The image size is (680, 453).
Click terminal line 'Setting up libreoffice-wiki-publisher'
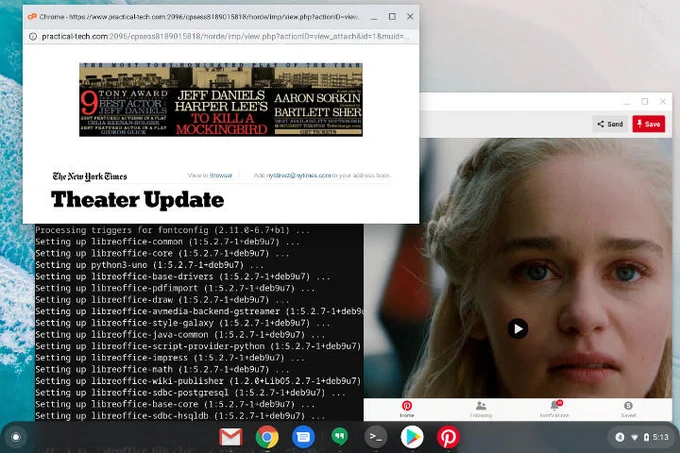tap(198, 381)
